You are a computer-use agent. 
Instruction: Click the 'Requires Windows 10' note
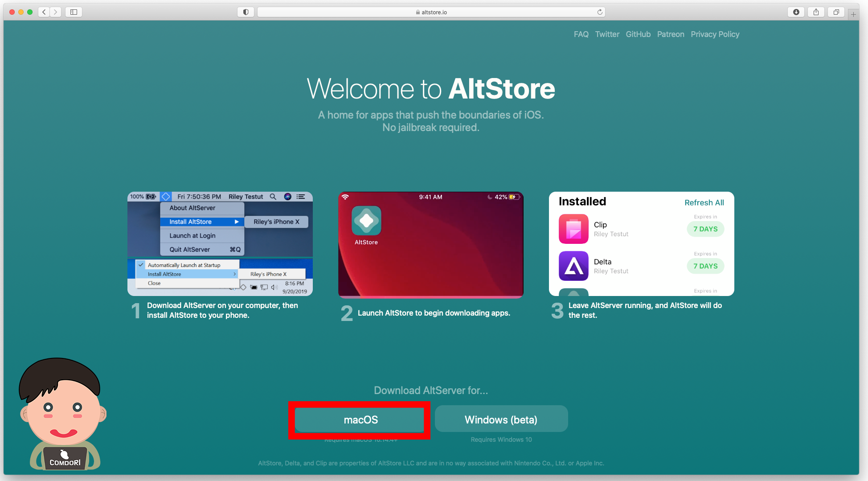[501, 440]
